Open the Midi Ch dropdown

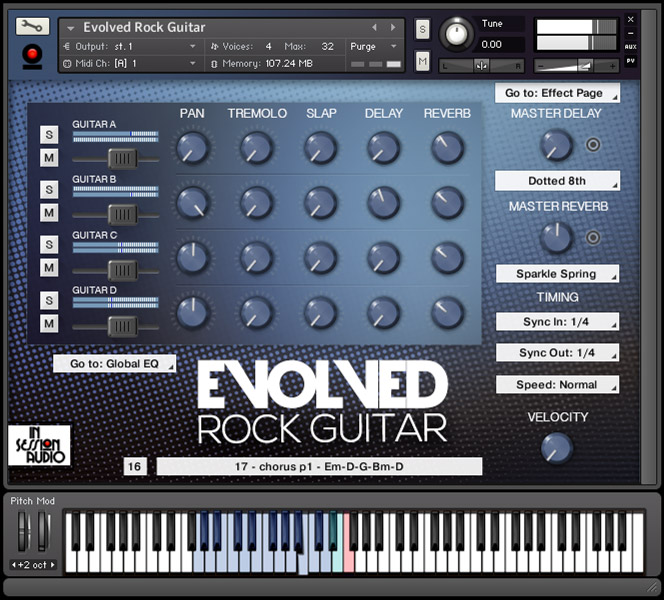[129, 64]
